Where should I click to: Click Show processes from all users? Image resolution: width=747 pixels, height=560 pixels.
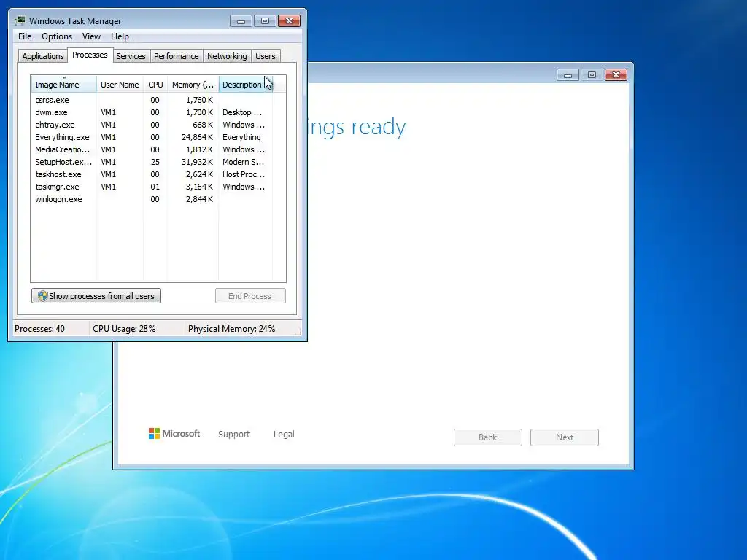96,296
